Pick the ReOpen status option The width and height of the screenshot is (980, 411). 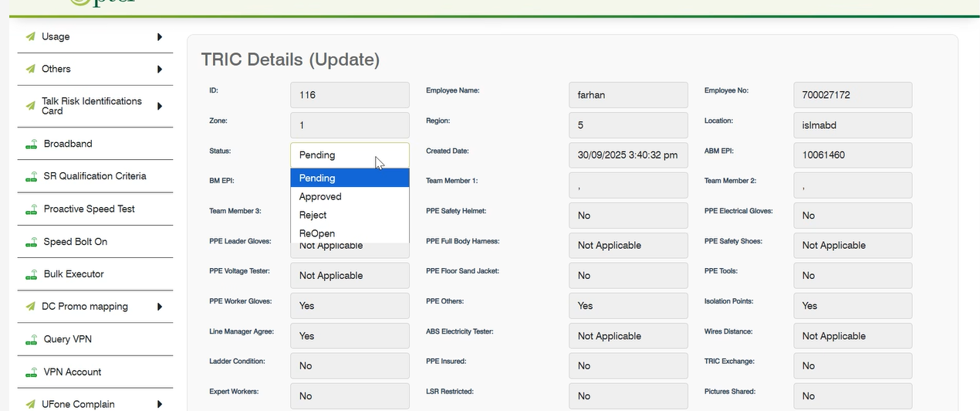317,233
